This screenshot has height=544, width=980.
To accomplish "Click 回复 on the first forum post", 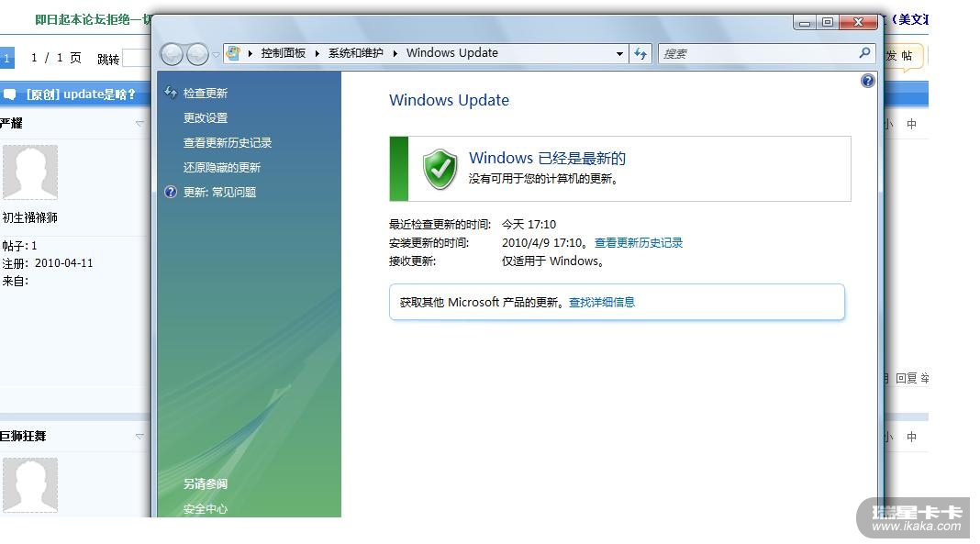I will tap(907, 379).
